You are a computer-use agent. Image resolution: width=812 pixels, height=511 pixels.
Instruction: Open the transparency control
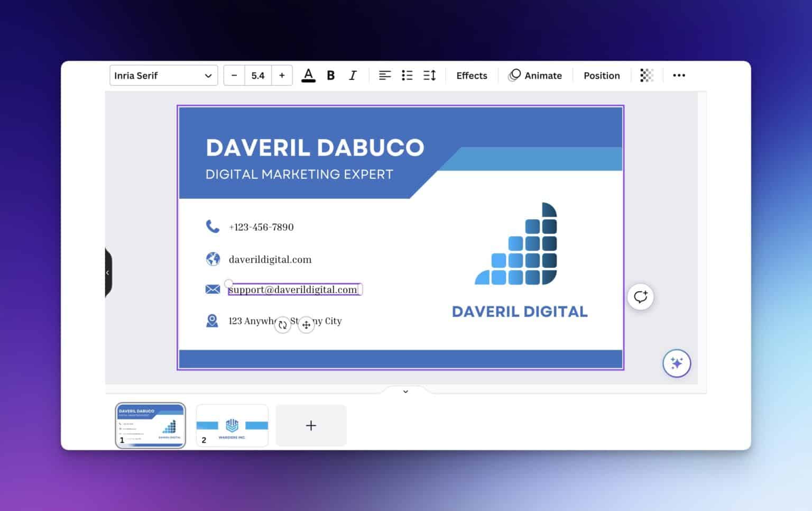click(647, 75)
